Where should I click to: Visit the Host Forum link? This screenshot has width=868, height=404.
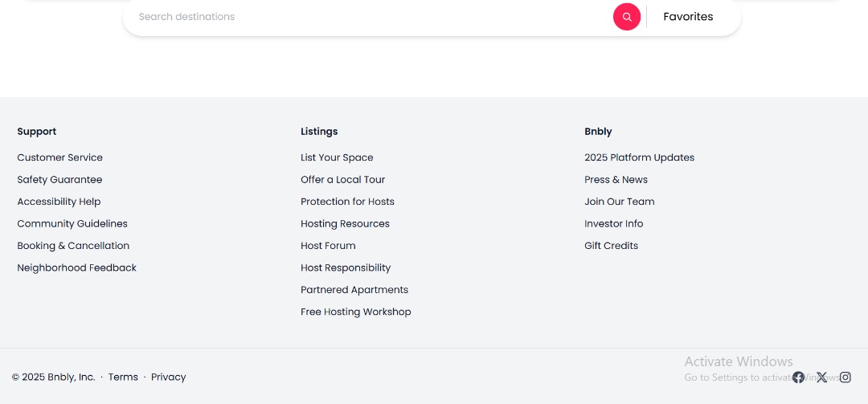tap(328, 246)
